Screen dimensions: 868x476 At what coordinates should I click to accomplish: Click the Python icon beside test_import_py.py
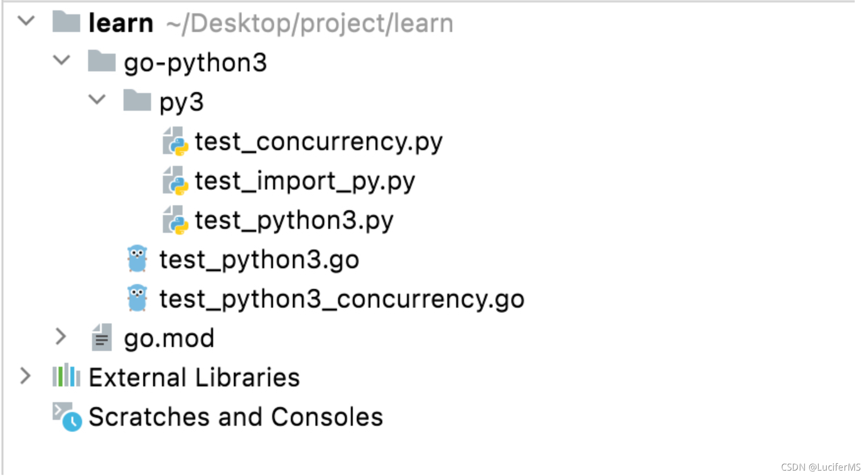coord(175,181)
